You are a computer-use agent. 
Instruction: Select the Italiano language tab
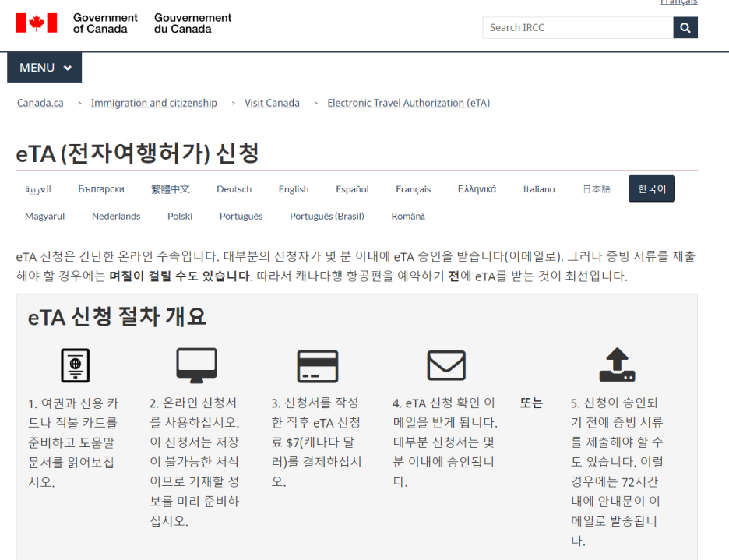[539, 188]
